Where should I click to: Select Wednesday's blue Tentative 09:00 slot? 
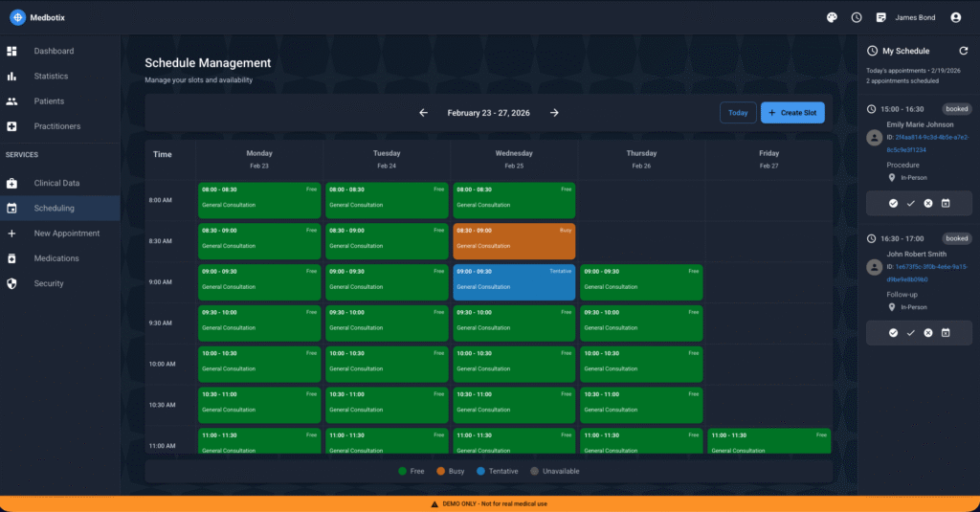(514, 282)
